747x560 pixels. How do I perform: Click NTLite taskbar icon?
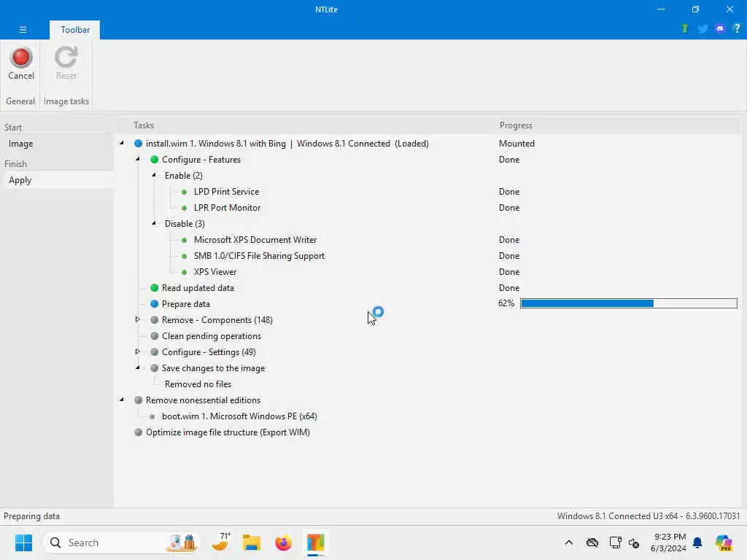pos(315,542)
